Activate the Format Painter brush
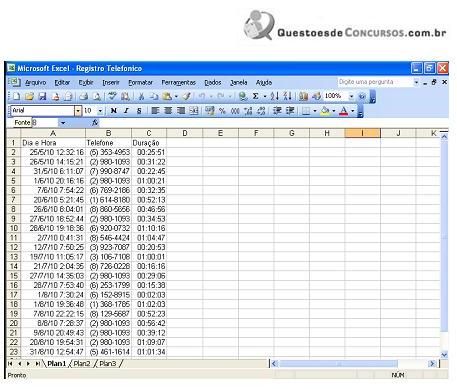This screenshot has width=457, height=389. 187,96
